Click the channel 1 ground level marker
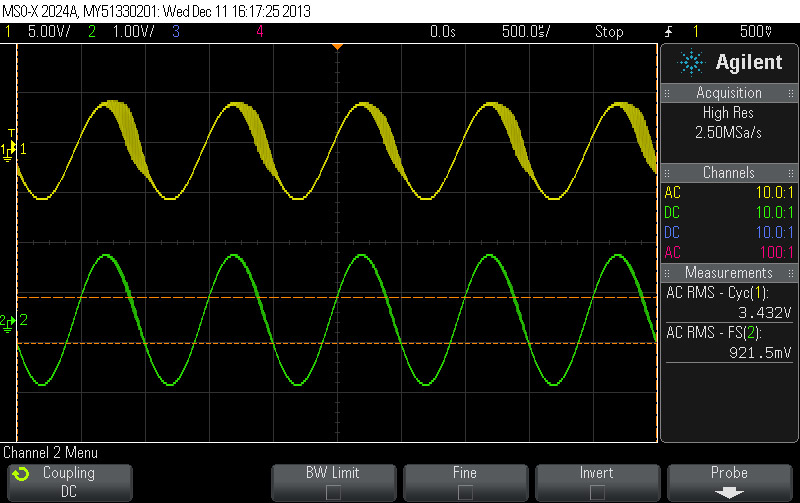The width and height of the screenshot is (800, 503). [x=8, y=151]
